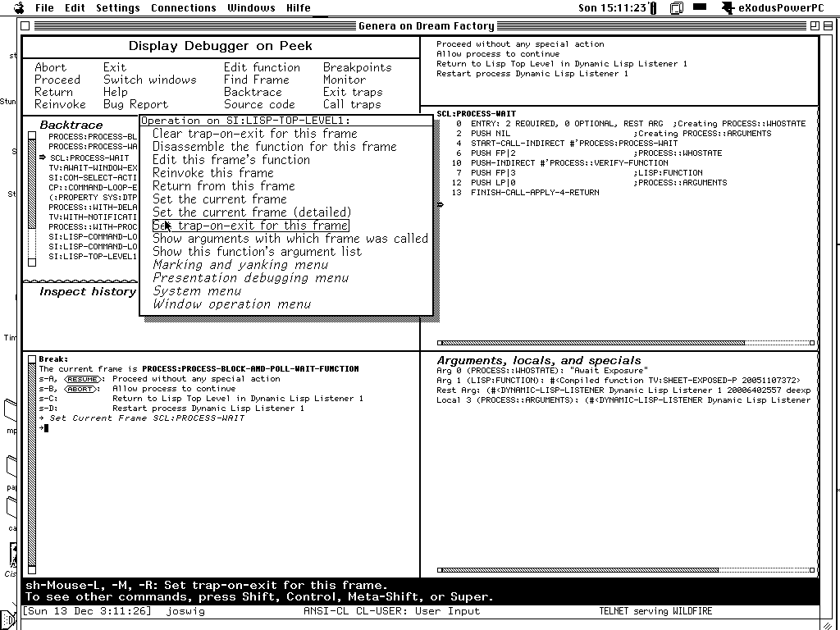
Task: Click the battery indicator in menu bar
Action: point(653,7)
